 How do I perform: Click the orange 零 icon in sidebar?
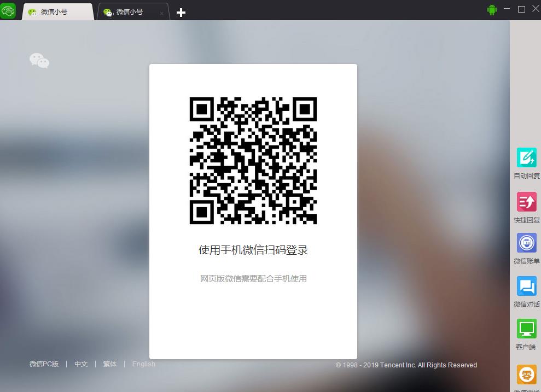526,374
